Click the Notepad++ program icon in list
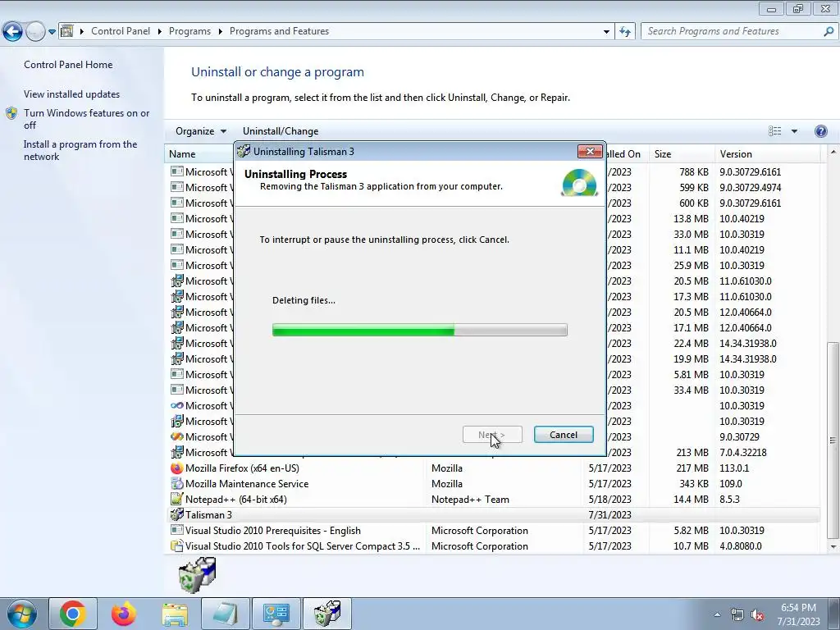This screenshot has height=630, width=840. coord(177,500)
